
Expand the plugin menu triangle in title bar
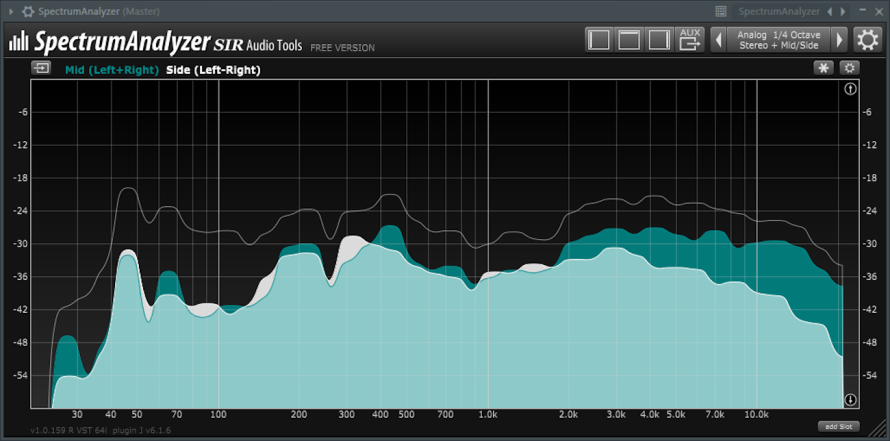[x=11, y=11]
